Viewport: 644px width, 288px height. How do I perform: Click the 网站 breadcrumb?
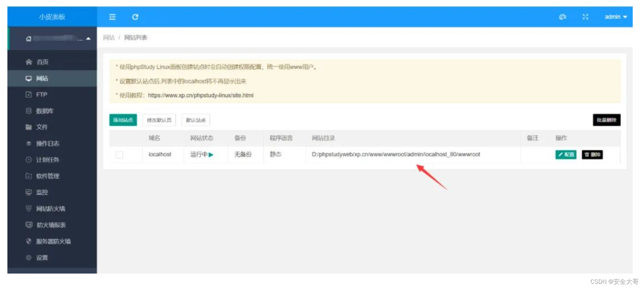[109, 38]
